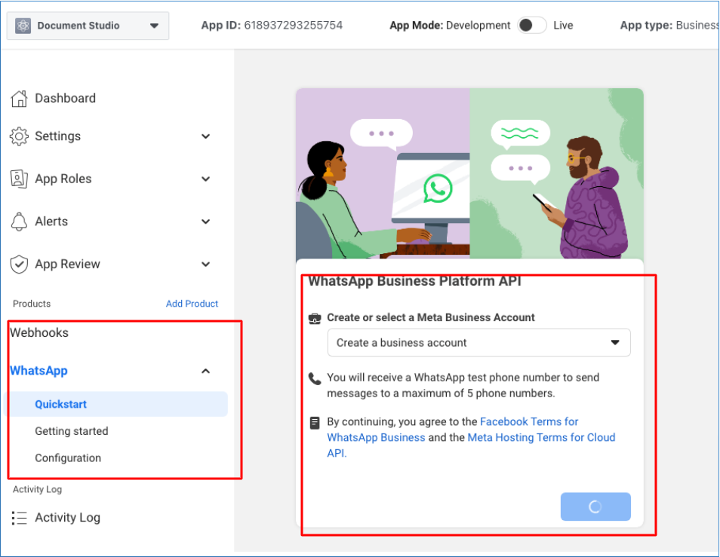Select the WhatsApp product heading
This screenshot has width=720, height=557.
coord(39,371)
